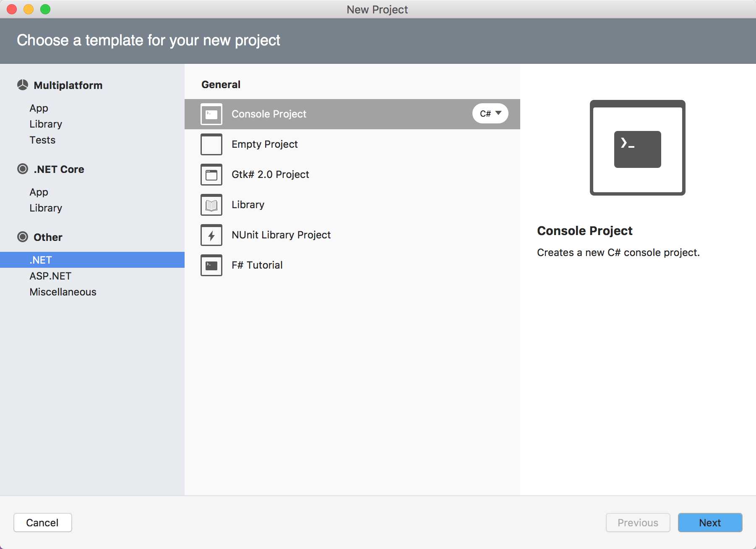Open Library under .NET Core
Viewport: 756px width, 549px height.
coord(46,208)
